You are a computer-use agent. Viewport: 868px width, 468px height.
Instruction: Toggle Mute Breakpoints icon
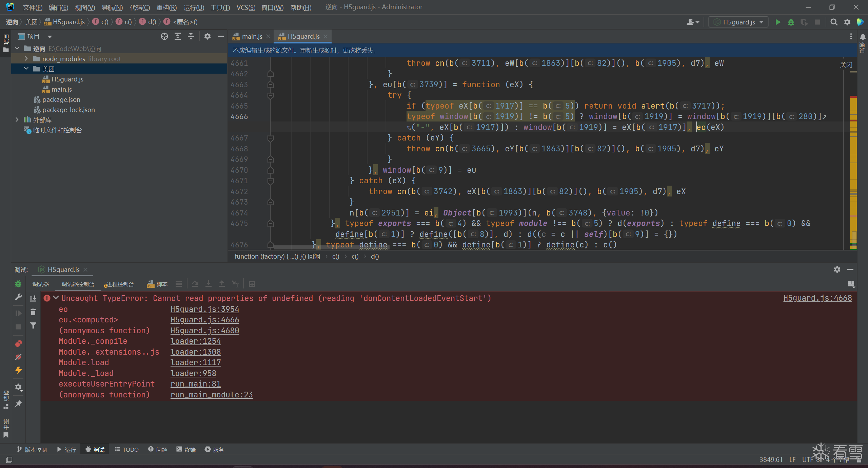(18, 357)
